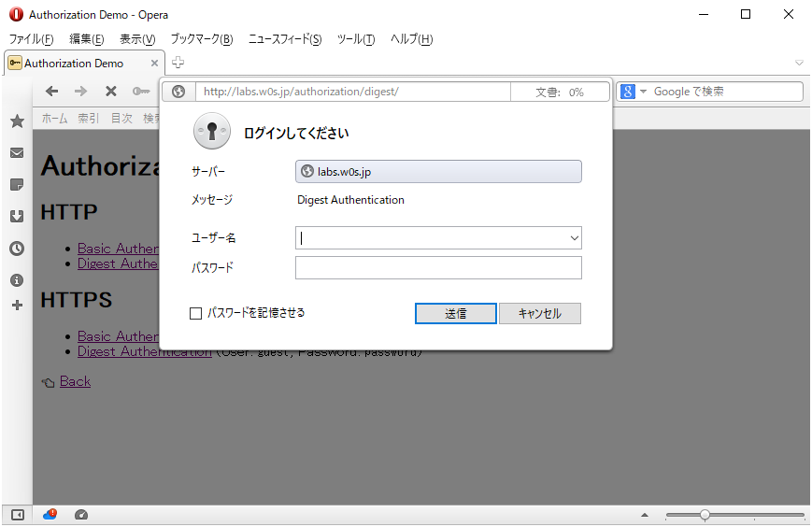Expand the ユーザー名 dropdown list
The image size is (812, 527).
click(x=574, y=238)
